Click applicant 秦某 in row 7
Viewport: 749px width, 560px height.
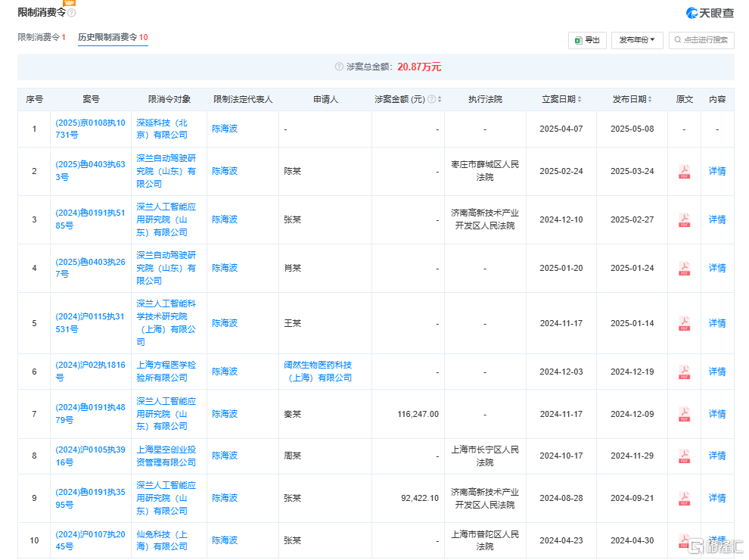coord(292,414)
